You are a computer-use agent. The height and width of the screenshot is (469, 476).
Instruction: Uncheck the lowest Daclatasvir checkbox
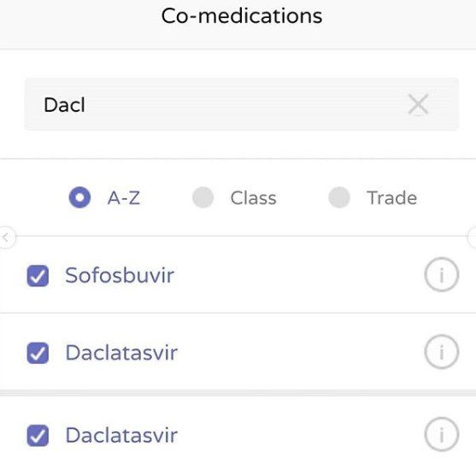pyautogui.click(x=38, y=436)
